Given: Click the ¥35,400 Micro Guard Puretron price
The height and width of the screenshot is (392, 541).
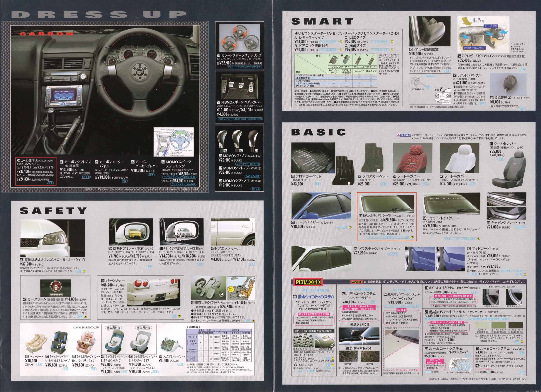Looking at the screenshot, I should 463,60.
